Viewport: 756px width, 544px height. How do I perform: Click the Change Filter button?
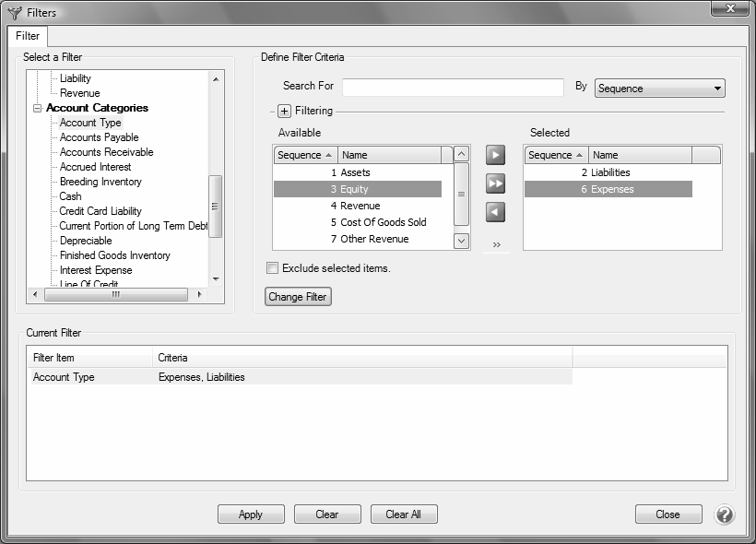(298, 297)
